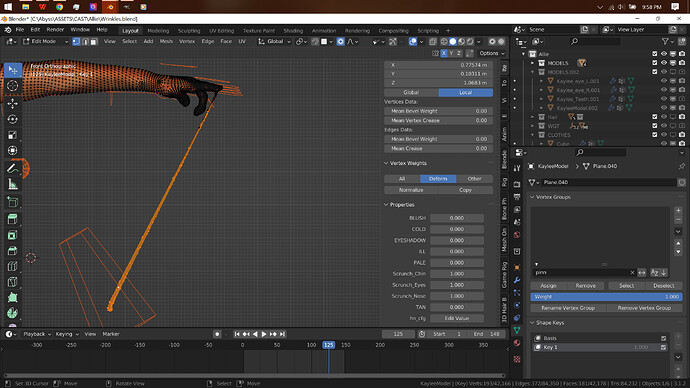Click Assign vertex group button
The height and width of the screenshot is (388, 690).
coord(548,286)
